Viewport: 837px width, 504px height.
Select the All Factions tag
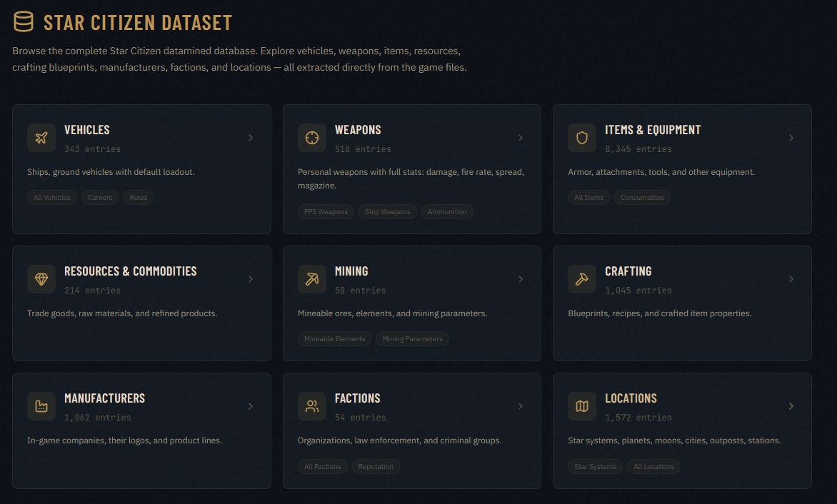(x=322, y=467)
